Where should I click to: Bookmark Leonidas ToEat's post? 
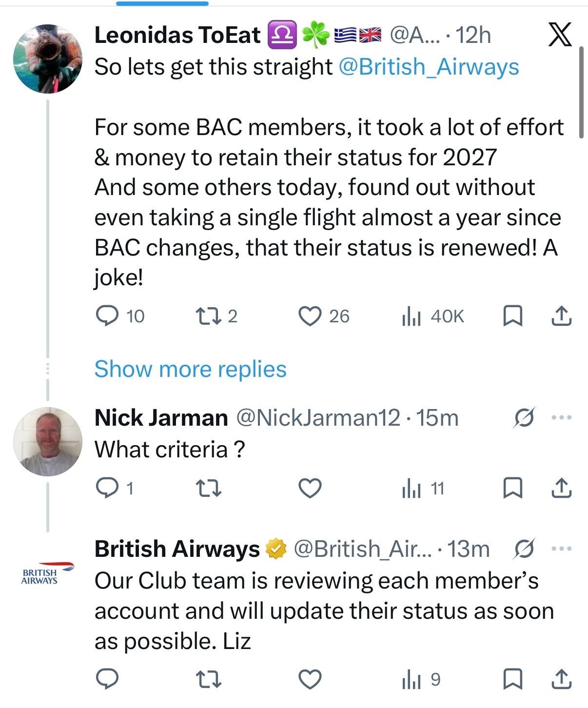[x=512, y=316]
